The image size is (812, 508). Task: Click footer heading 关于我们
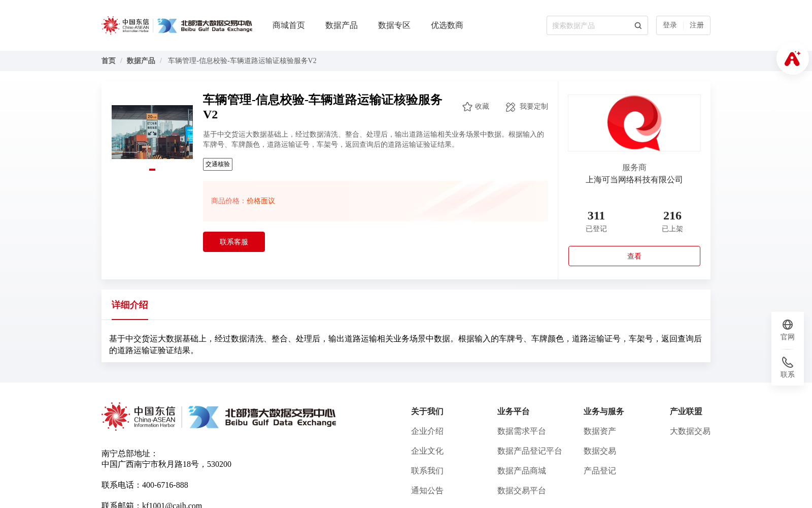point(427,411)
